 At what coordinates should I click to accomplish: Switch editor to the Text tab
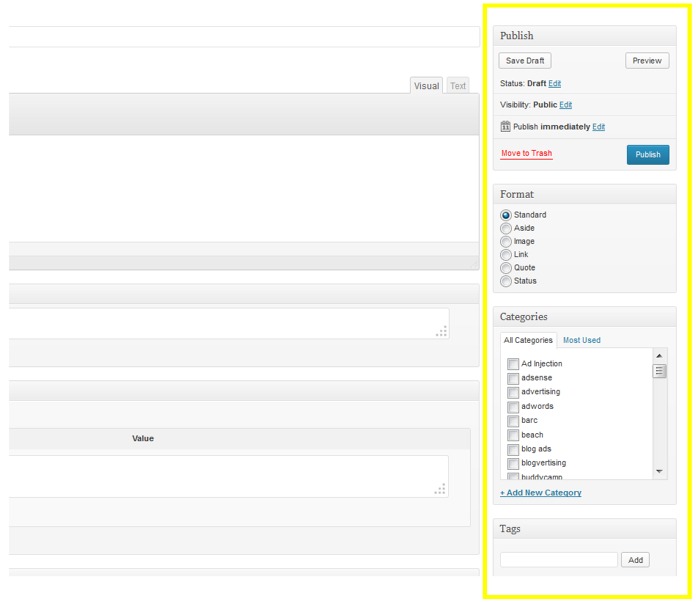(x=458, y=86)
